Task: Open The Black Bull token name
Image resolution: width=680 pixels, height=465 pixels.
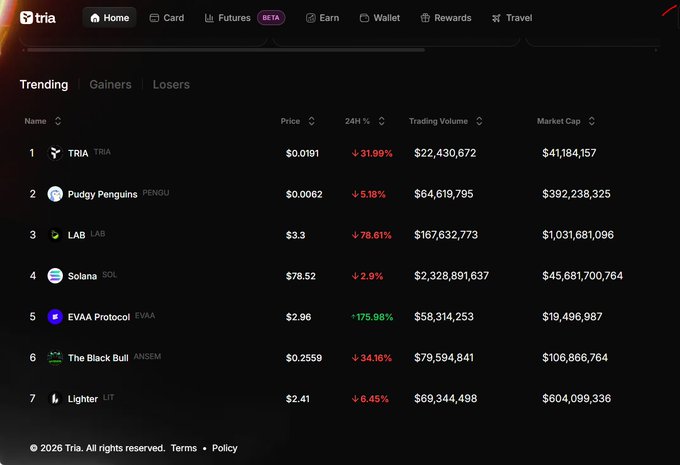Action: [98, 358]
